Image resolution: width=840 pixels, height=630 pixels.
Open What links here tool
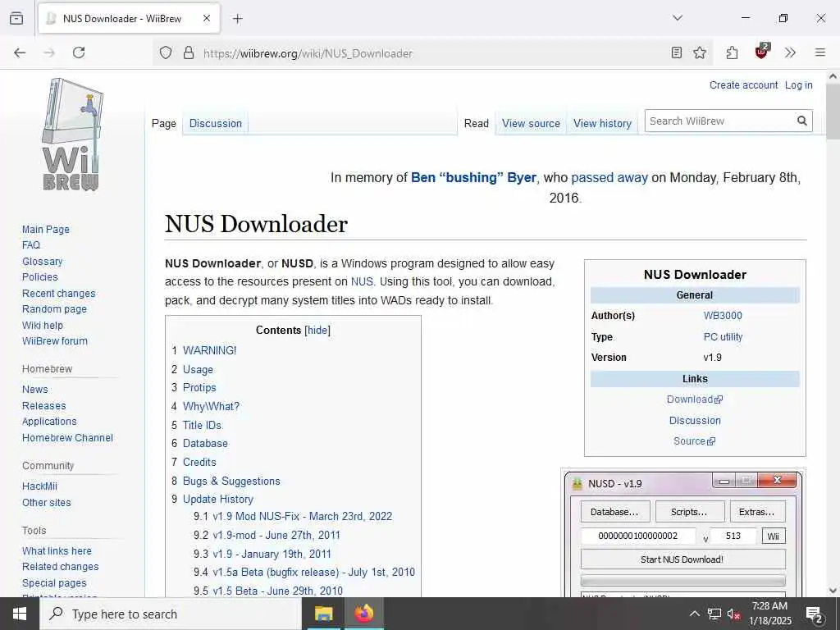[x=57, y=550]
